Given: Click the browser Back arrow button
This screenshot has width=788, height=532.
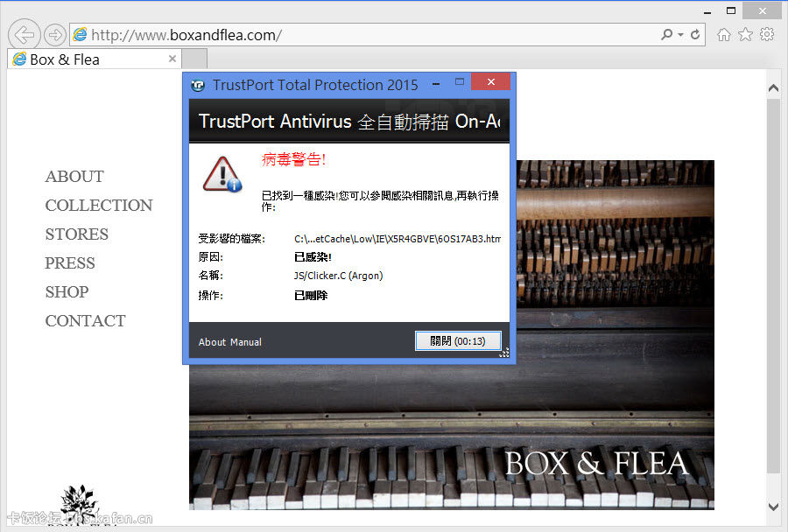Looking at the screenshot, I should click(25, 34).
